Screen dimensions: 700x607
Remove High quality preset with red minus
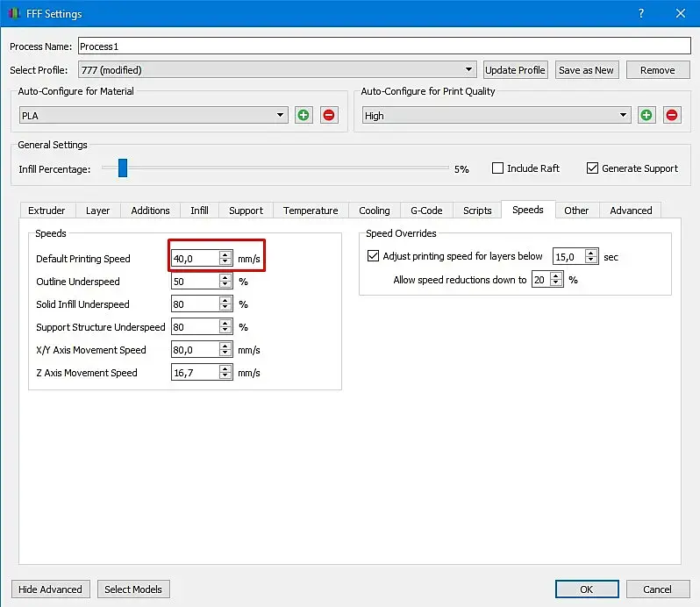[x=672, y=115]
